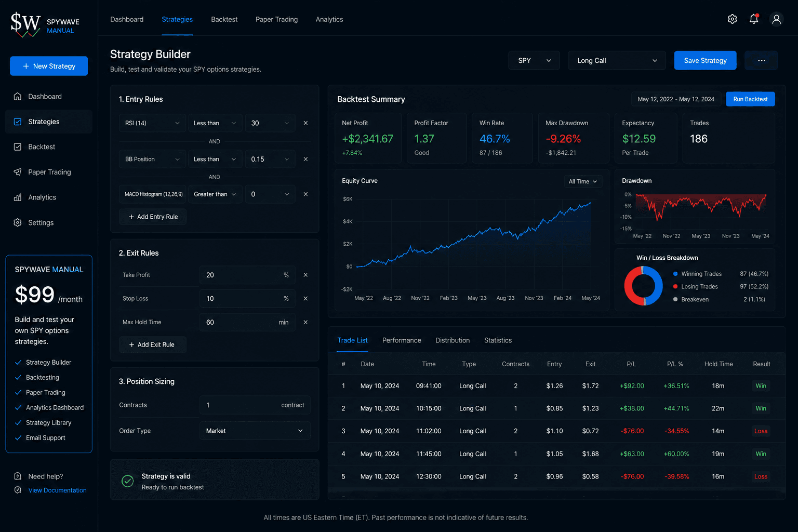Click the Stop Loss value field
The image size is (798, 532).
[x=247, y=299]
